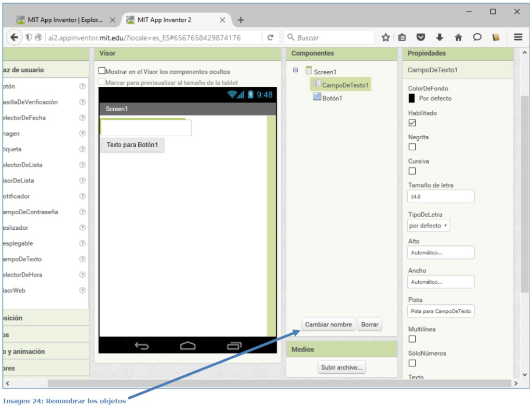Viewport: 532px width, 407px height.
Task: Click the ColorDeFondo black color swatch
Action: click(x=412, y=98)
